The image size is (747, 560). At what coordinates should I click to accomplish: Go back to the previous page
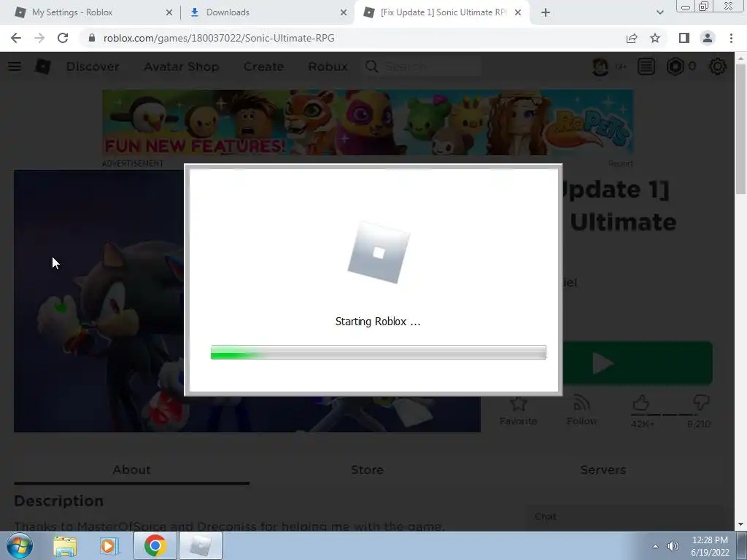click(x=16, y=38)
